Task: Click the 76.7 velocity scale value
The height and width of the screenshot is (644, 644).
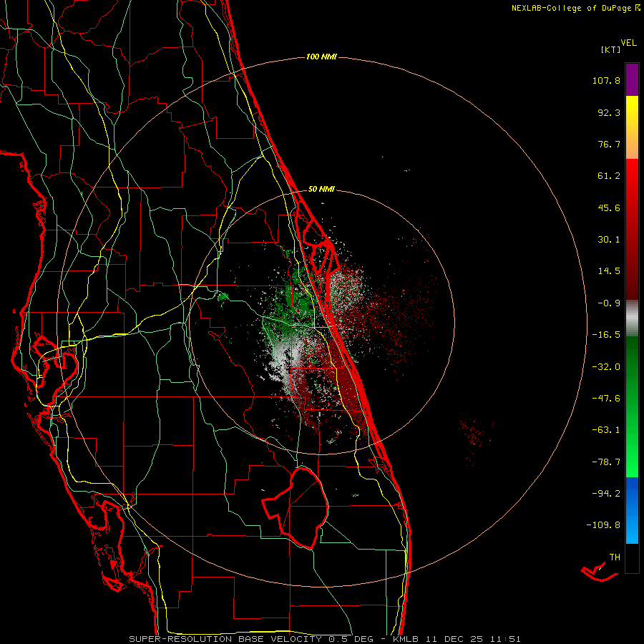Action: pos(609,144)
